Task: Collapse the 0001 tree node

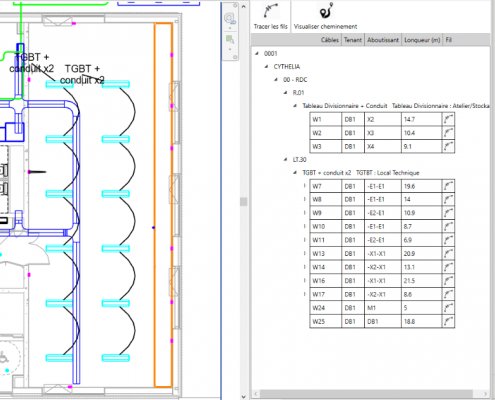Action: [x=257, y=53]
